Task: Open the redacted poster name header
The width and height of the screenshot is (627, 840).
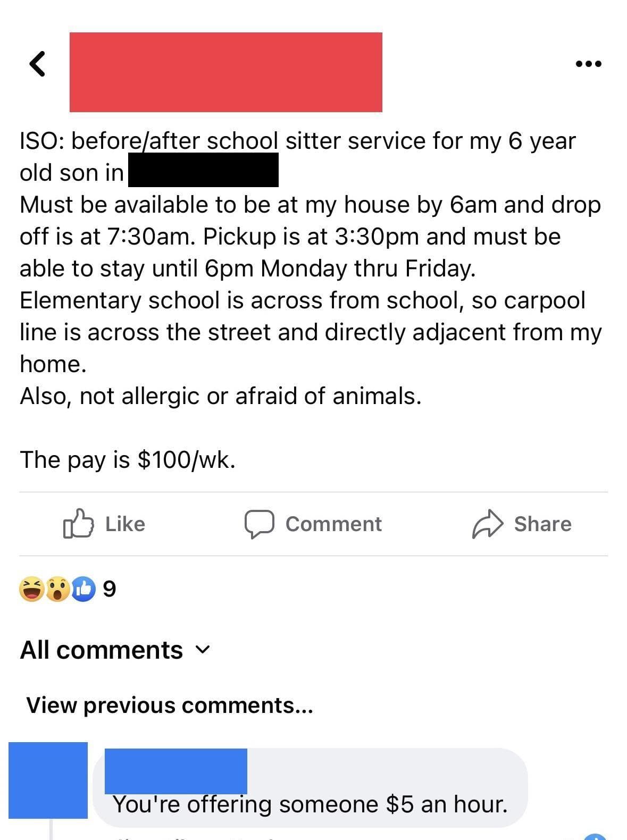Action: (x=225, y=72)
